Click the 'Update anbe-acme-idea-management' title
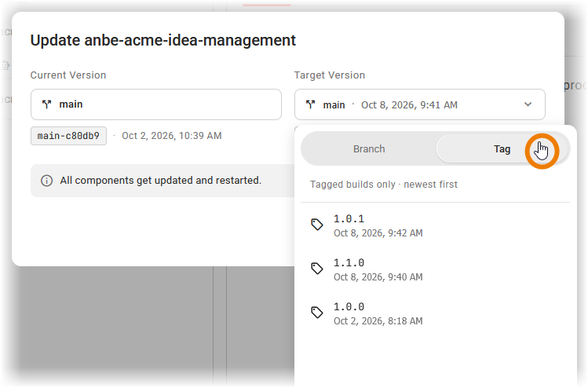588x388 pixels. [163, 40]
